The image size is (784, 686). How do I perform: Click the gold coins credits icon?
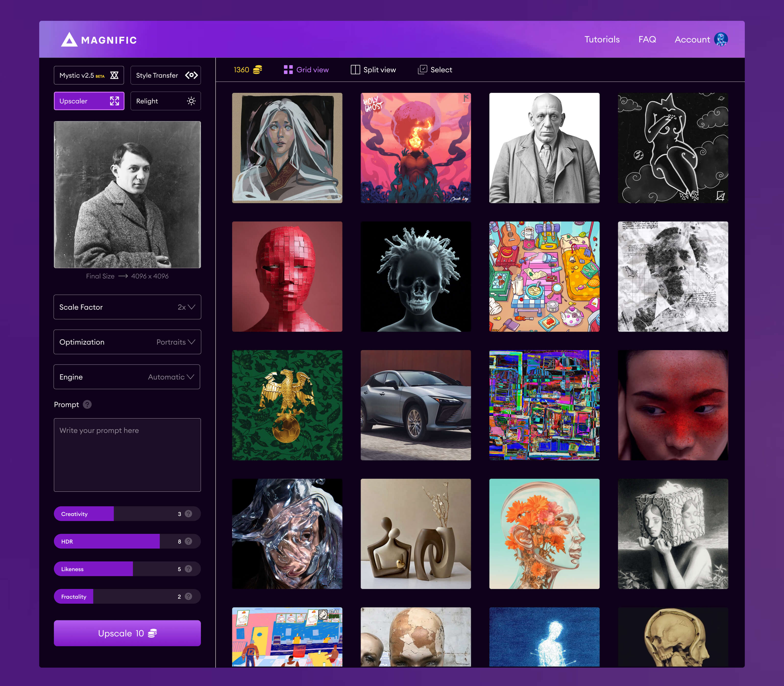(x=257, y=70)
